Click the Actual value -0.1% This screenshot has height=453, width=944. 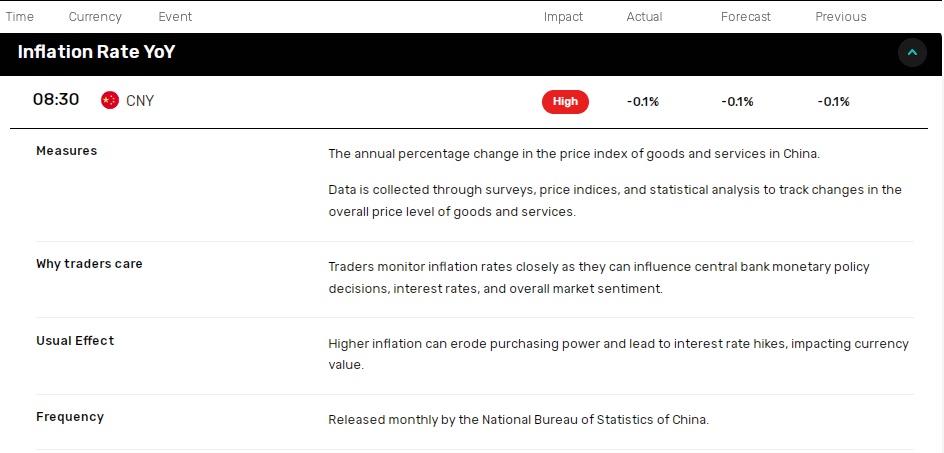(643, 102)
